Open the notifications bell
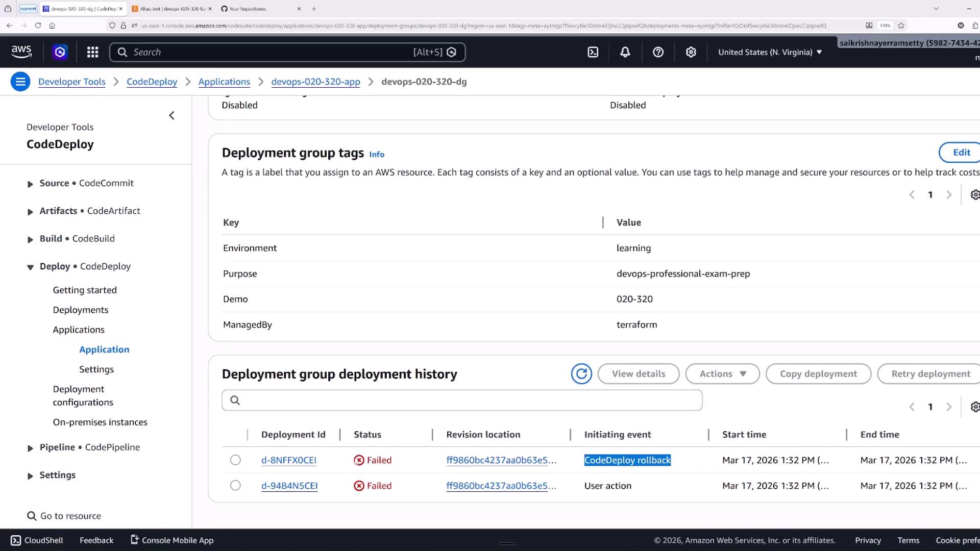The image size is (980, 551). (625, 52)
